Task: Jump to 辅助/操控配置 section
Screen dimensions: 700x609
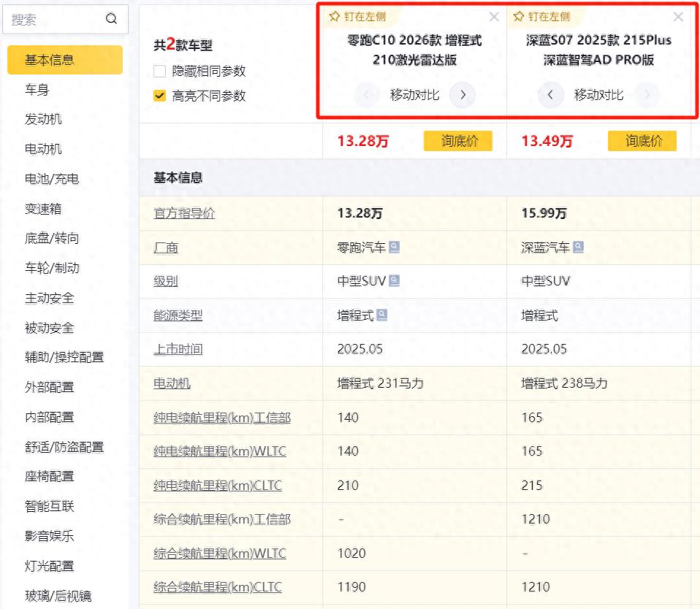Action: click(64, 357)
